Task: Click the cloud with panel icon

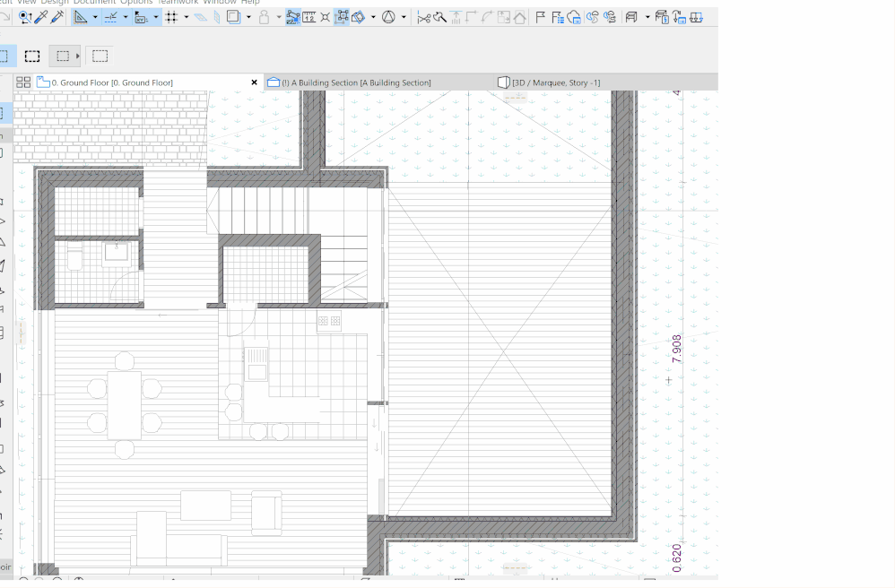Action: click(574, 18)
